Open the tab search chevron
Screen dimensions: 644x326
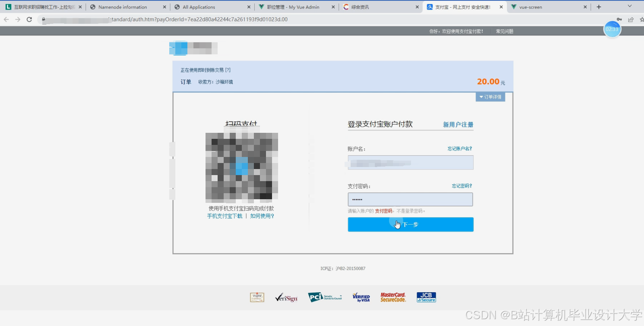click(x=629, y=6)
